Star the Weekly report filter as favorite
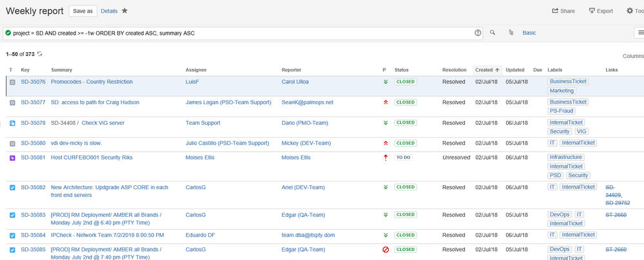This screenshot has height=260, width=644. [125, 11]
